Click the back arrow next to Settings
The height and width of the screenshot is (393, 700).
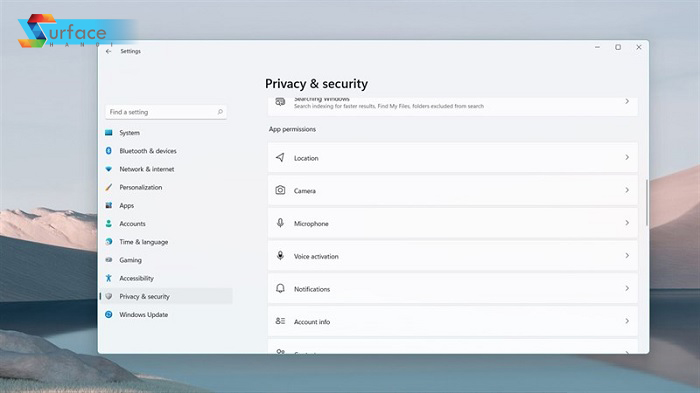(x=108, y=51)
